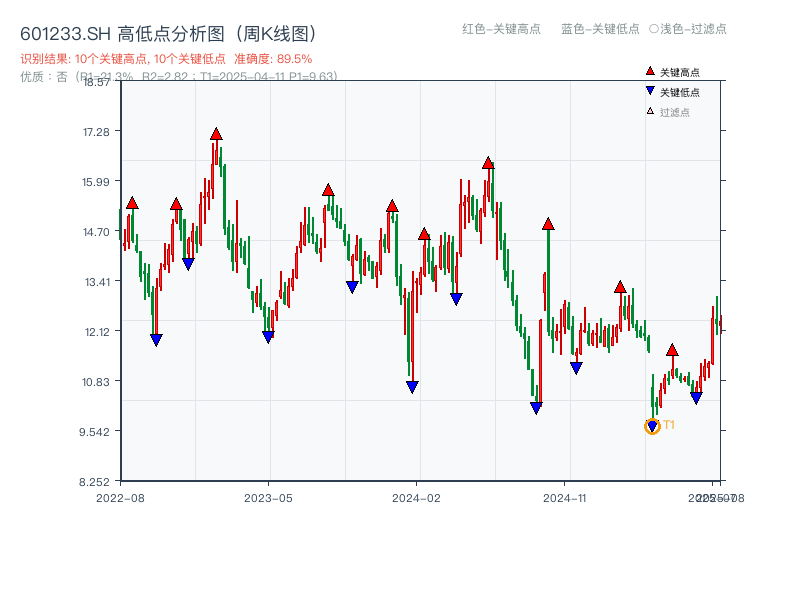Click the highest red key-high marker at the peak
The width and height of the screenshot is (800, 600).
coord(217,131)
